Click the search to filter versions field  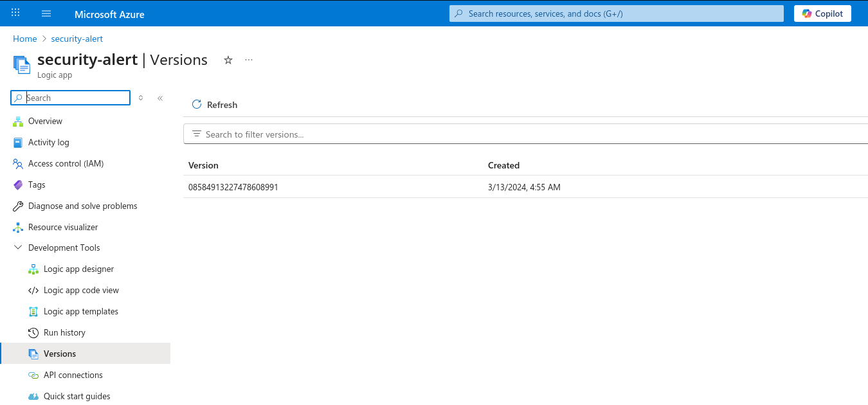point(526,134)
